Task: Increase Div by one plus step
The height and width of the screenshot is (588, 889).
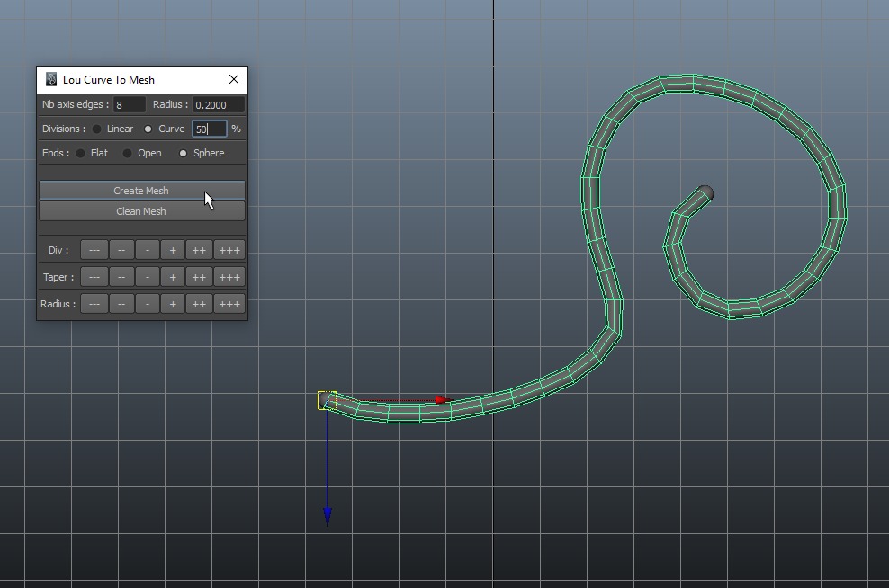Action: pos(173,250)
